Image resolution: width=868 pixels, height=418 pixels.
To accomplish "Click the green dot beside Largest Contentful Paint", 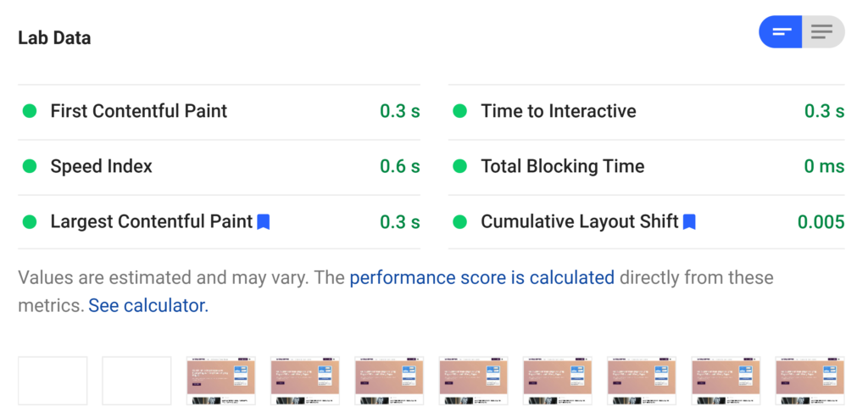I will (30, 222).
